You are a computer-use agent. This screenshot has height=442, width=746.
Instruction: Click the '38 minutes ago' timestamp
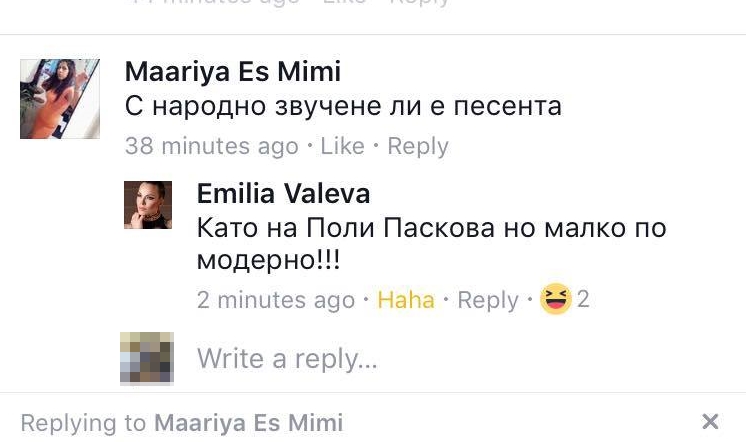point(212,146)
